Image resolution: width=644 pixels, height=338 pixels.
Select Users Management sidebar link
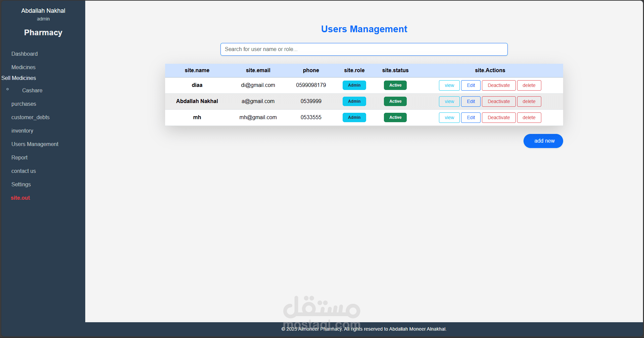[x=35, y=144]
